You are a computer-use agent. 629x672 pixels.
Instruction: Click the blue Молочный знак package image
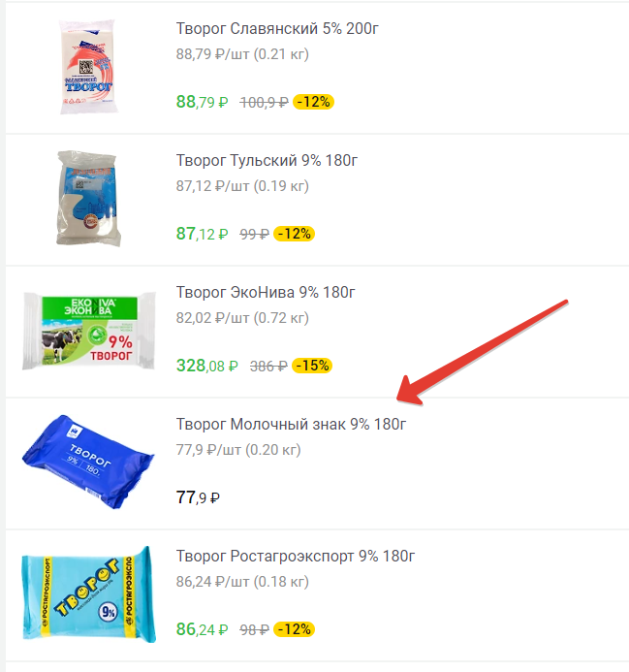click(x=88, y=462)
